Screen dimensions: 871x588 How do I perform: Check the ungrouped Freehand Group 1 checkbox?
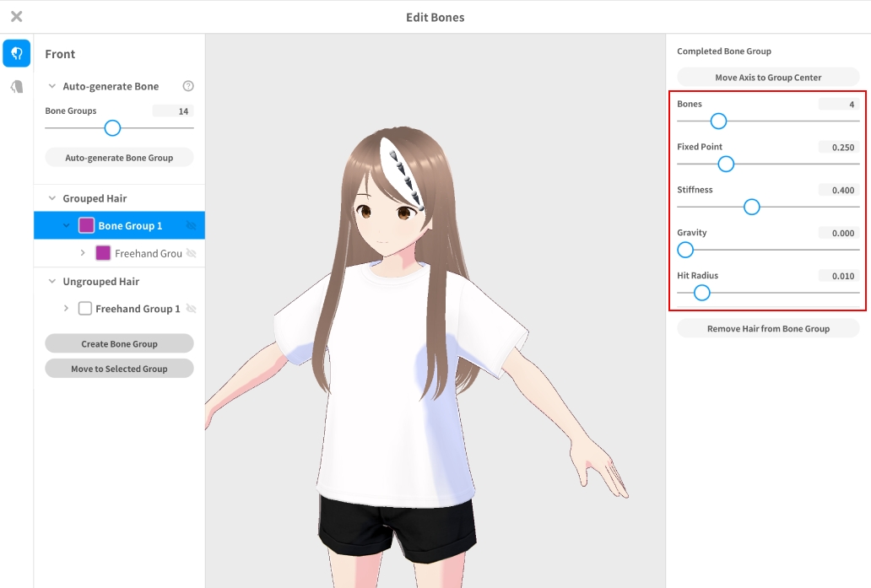pyautogui.click(x=85, y=309)
